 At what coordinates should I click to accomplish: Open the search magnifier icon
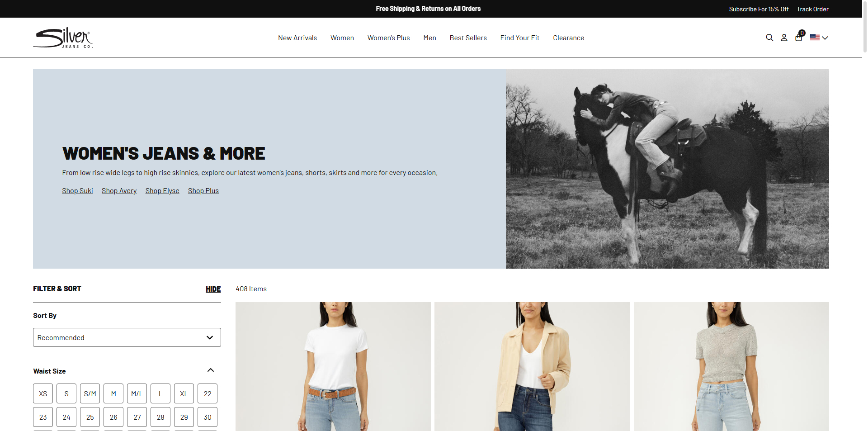[x=769, y=38]
